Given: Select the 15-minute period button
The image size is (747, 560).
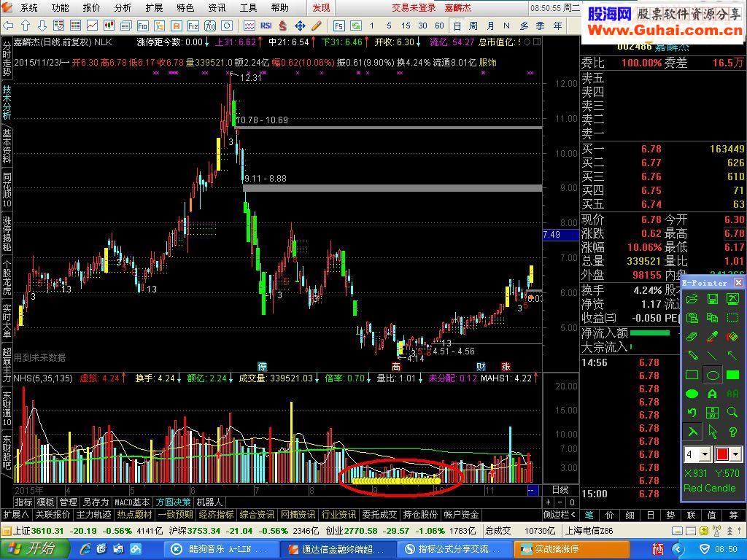Looking at the screenshot, I should click(406, 26).
